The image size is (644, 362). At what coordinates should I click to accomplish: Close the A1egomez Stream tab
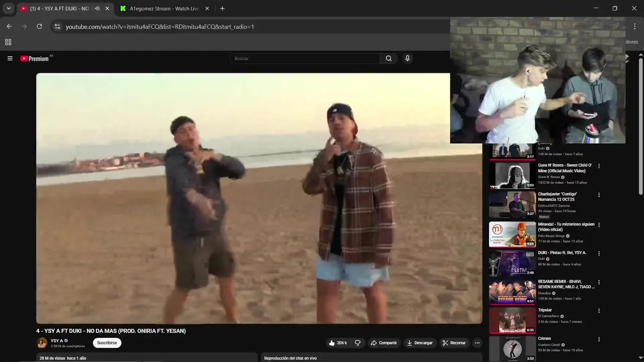click(x=207, y=9)
